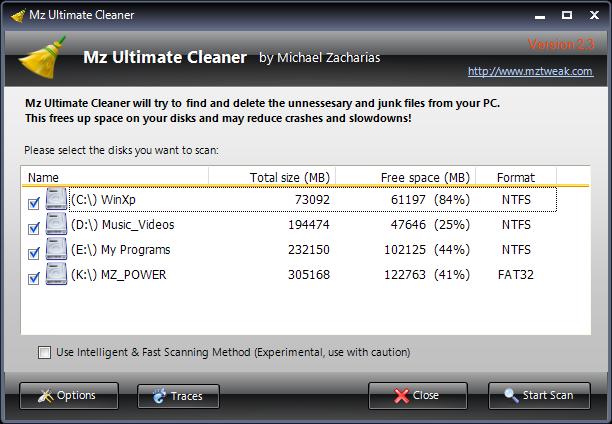
Task: Uncheck the C:\ WinXp disk checkbox
Action: (34, 203)
